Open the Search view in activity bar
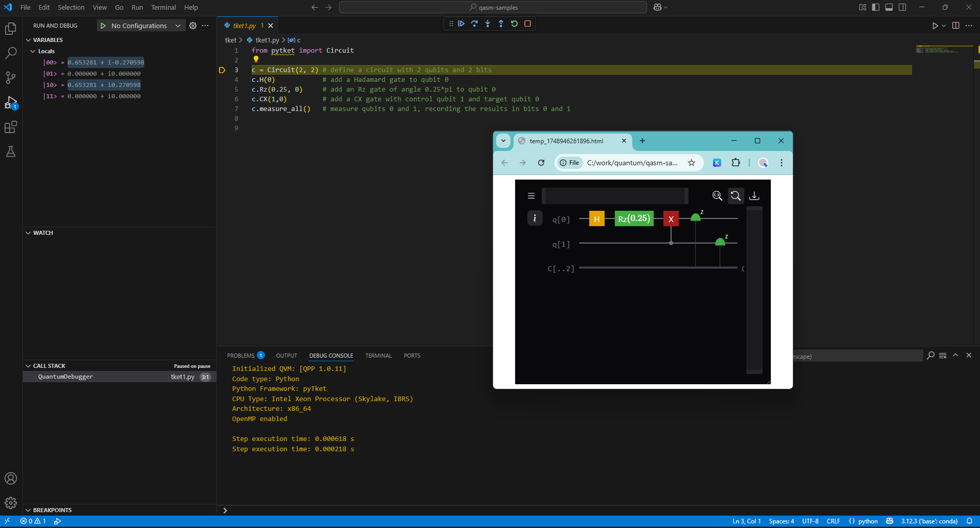 click(11, 53)
